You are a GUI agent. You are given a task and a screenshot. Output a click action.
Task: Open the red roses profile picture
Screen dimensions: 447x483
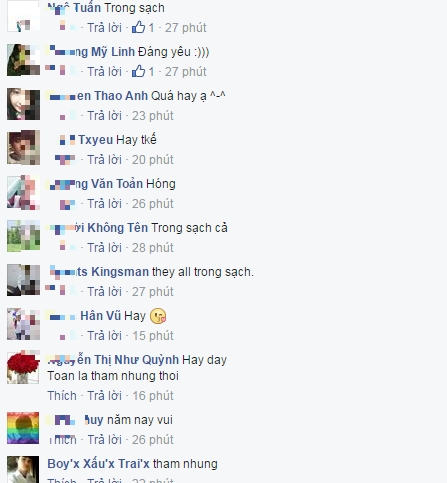(23, 367)
